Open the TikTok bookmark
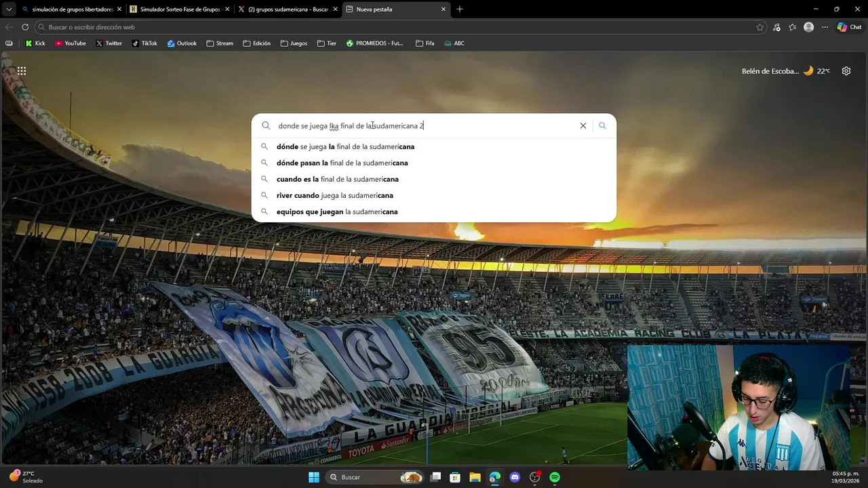 point(144,43)
